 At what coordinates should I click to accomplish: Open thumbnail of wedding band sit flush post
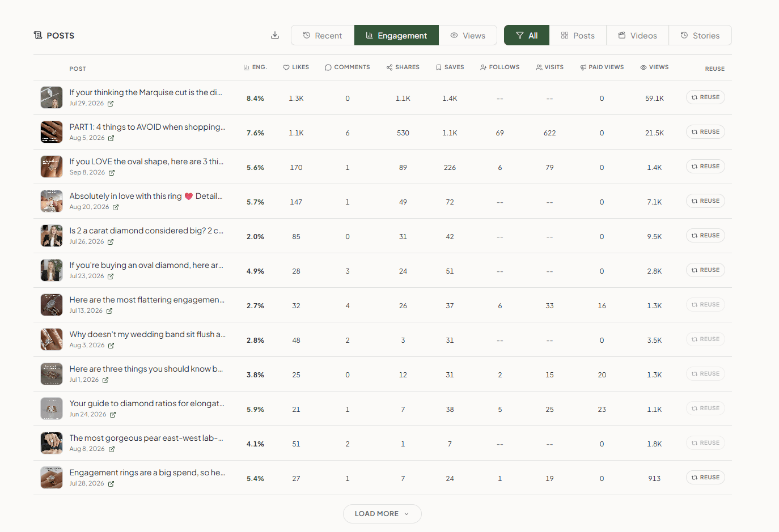[x=52, y=339]
